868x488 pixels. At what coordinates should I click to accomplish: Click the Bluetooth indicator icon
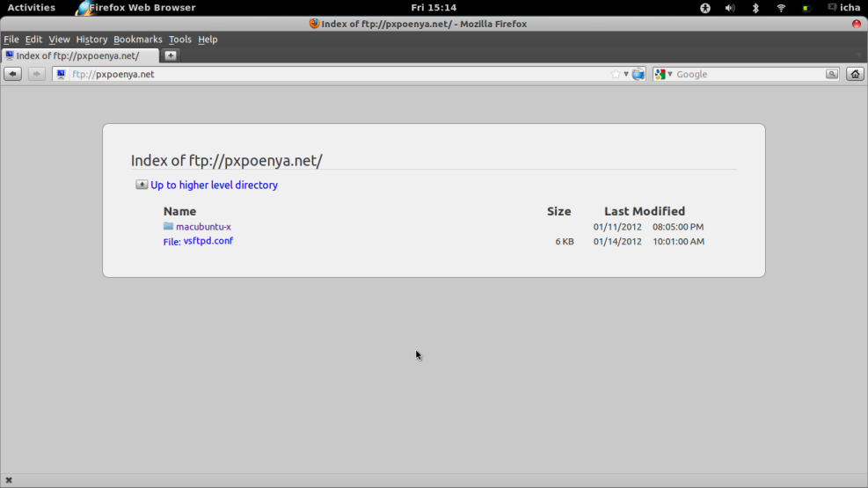tap(755, 8)
